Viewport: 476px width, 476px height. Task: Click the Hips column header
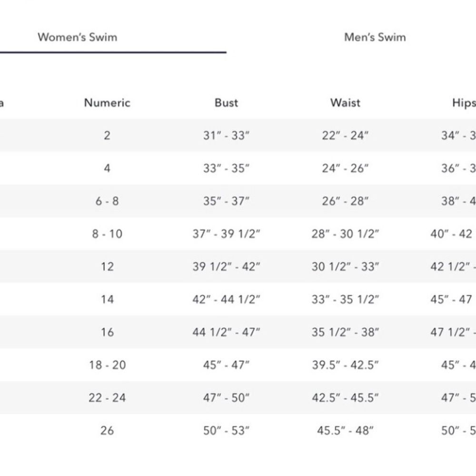[x=464, y=103]
